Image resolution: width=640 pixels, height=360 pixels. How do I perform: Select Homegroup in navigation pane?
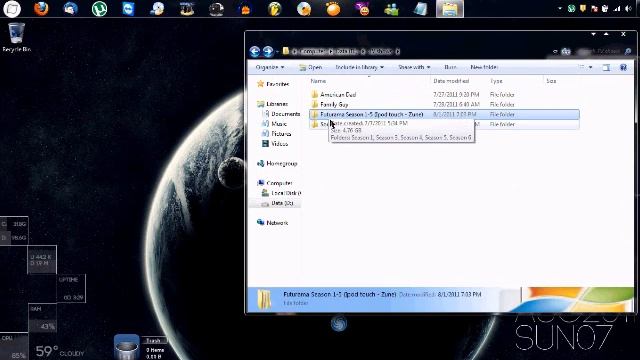[277, 163]
